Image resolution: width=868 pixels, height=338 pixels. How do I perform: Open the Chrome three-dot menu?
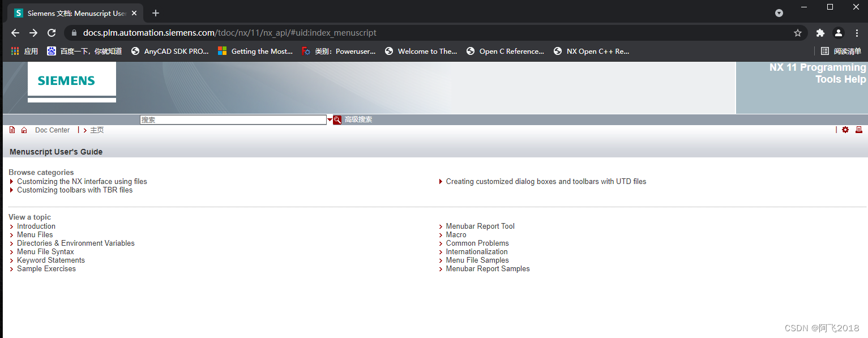click(856, 33)
